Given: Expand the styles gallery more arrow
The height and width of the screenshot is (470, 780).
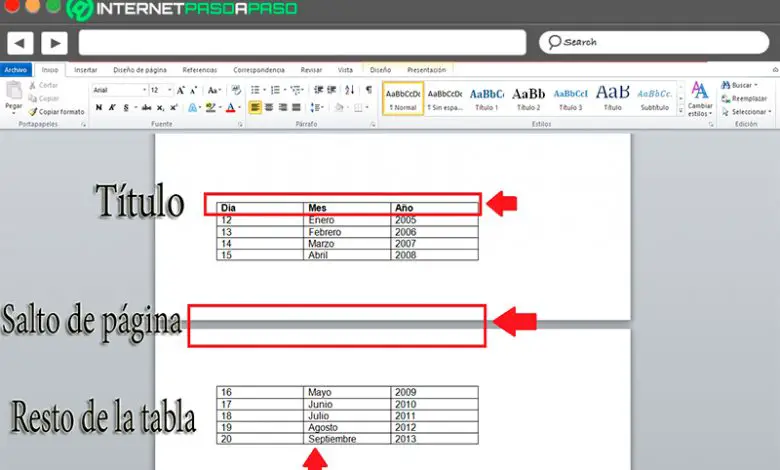Looking at the screenshot, I should [x=681, y=111].
